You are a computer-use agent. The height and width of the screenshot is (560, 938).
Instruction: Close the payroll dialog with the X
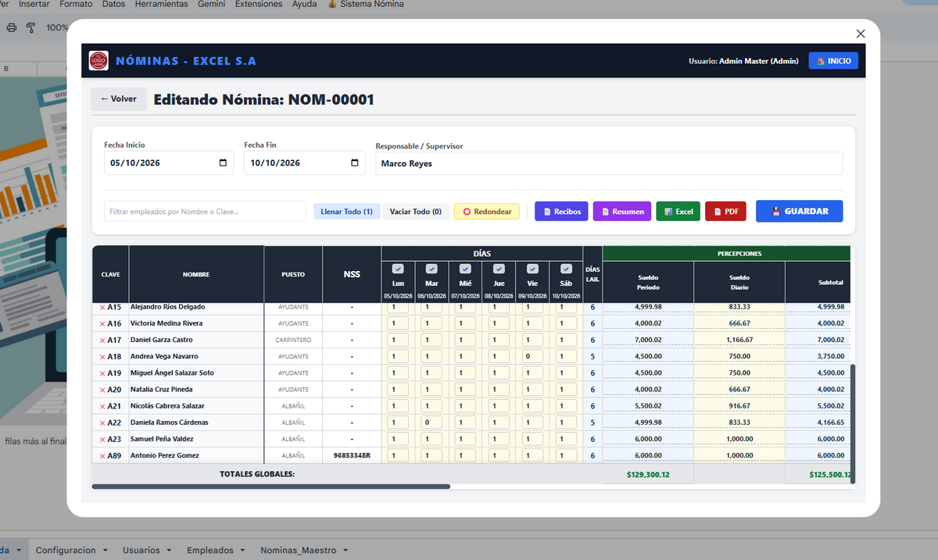pos(861,34)
